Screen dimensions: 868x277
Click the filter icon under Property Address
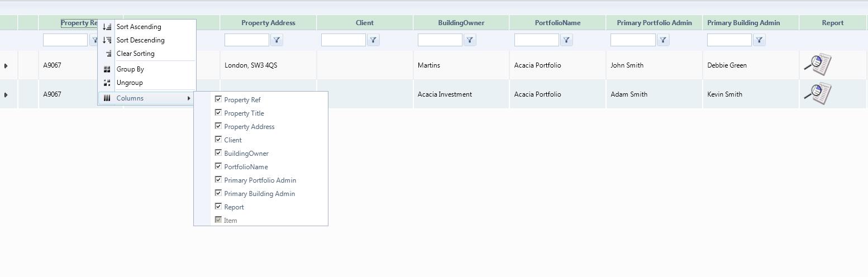click(276, 40)
